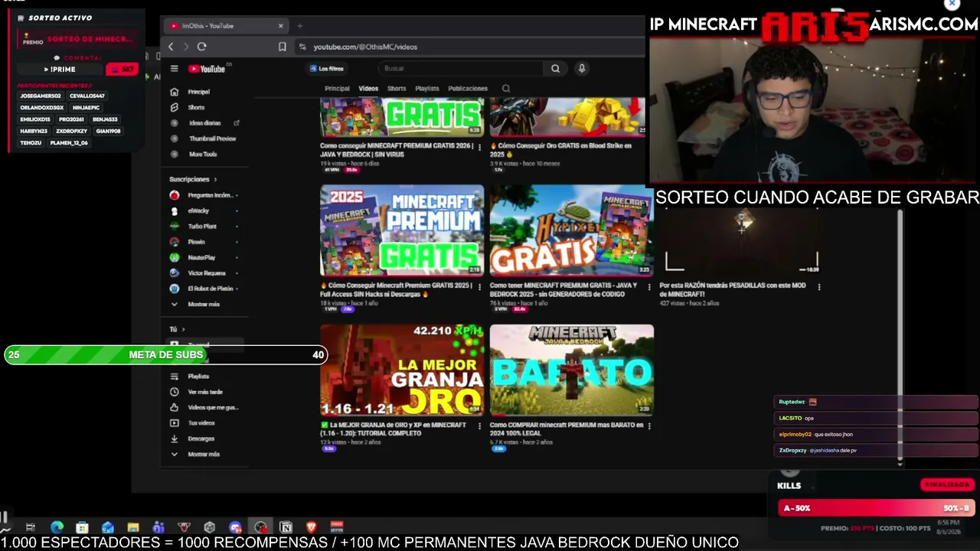Expand the Suscripciones section header
Viewport: 980px width, 551px height.
tap(193, 179)
